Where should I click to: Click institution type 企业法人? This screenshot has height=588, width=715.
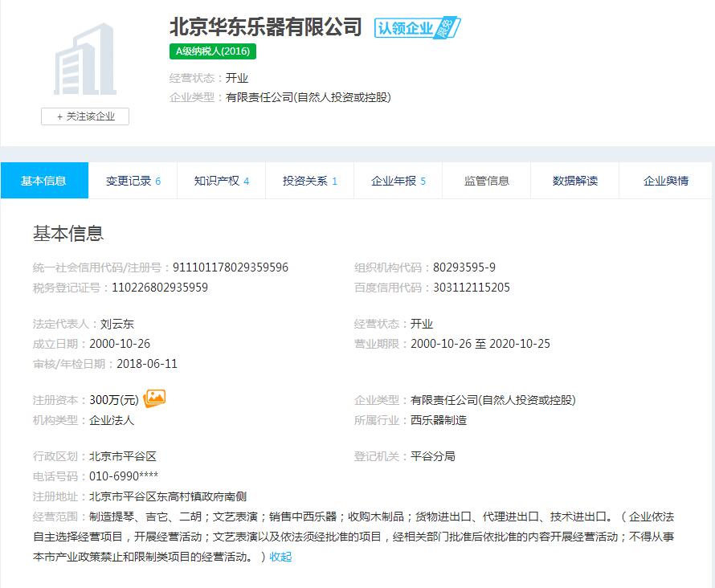[x=112, y=420]
